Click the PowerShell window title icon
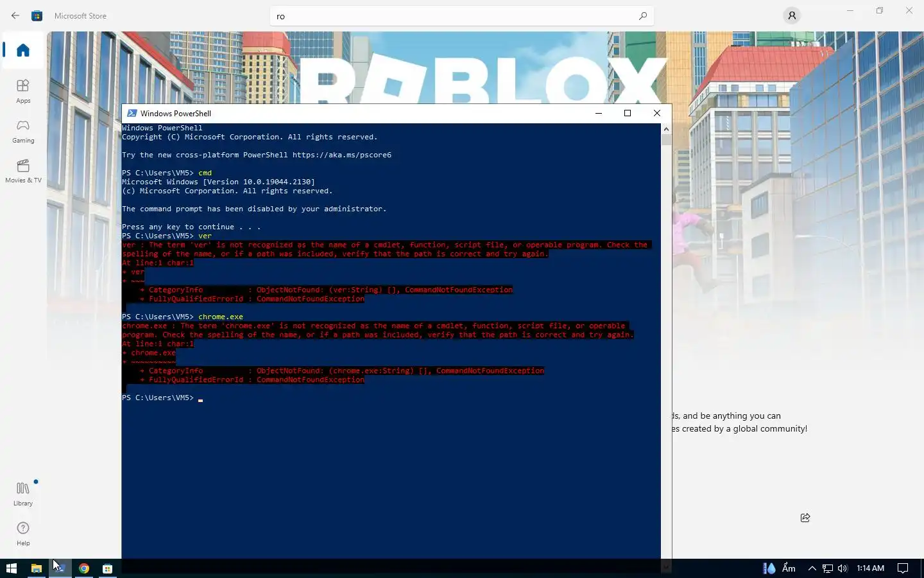924x578 pixels. (132, 113)
